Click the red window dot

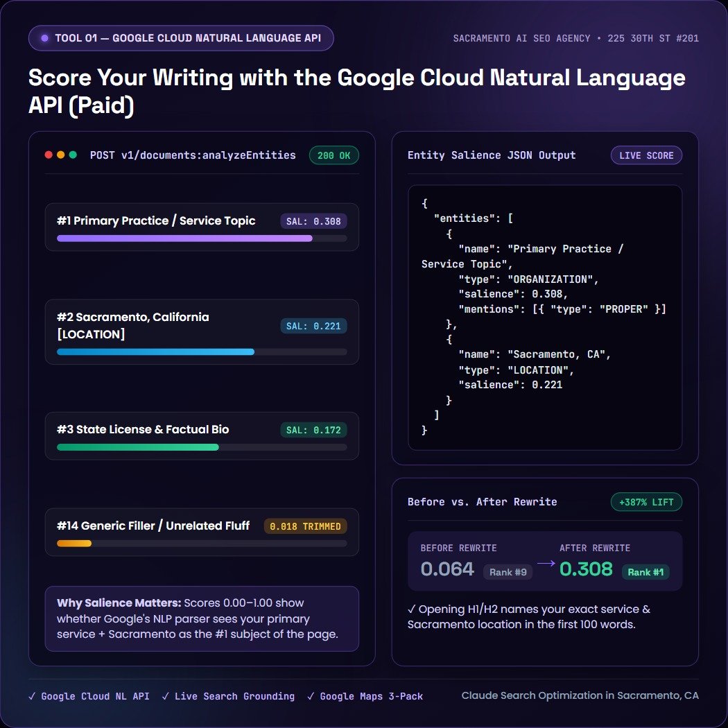(49, 155)
